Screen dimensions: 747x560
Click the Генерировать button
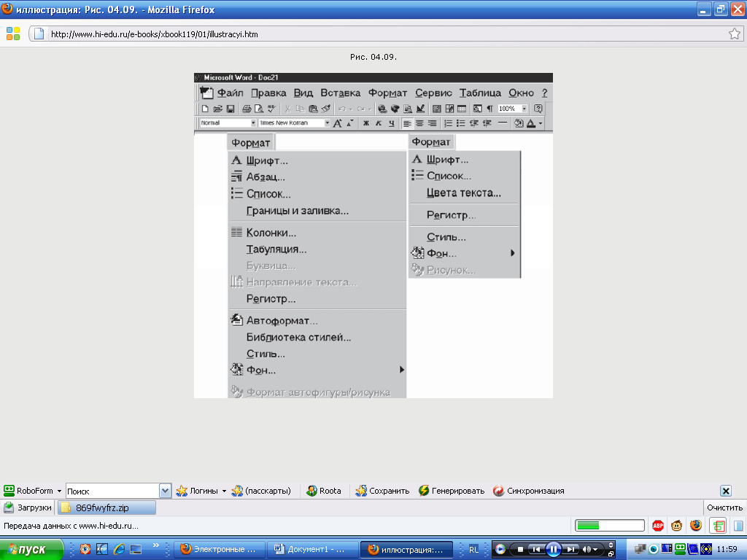[x=451, y=491]
